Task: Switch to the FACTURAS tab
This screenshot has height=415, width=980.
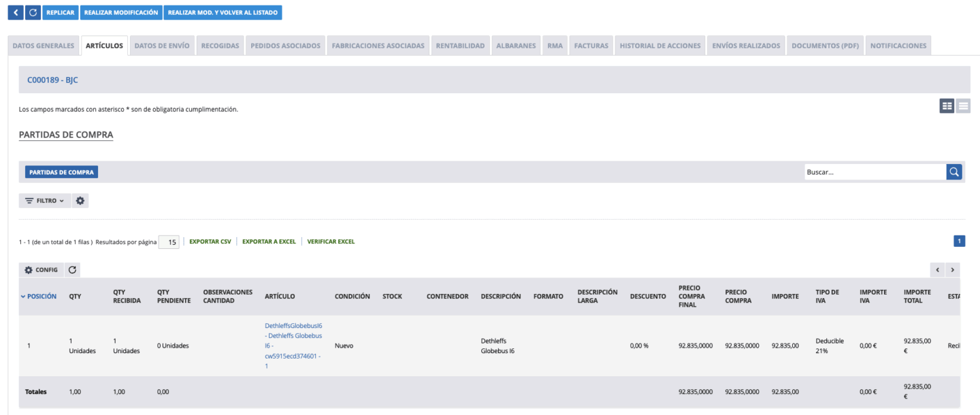Action: coord(591,46)
